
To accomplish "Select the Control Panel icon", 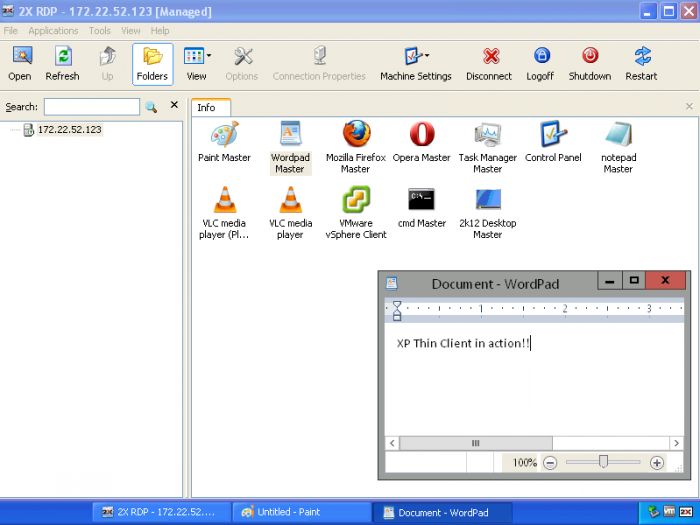I will (x=553, y=142).
